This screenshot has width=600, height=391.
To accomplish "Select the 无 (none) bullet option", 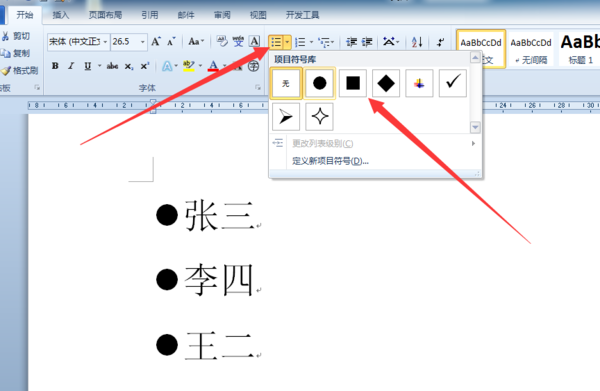I will coord(286,83).
